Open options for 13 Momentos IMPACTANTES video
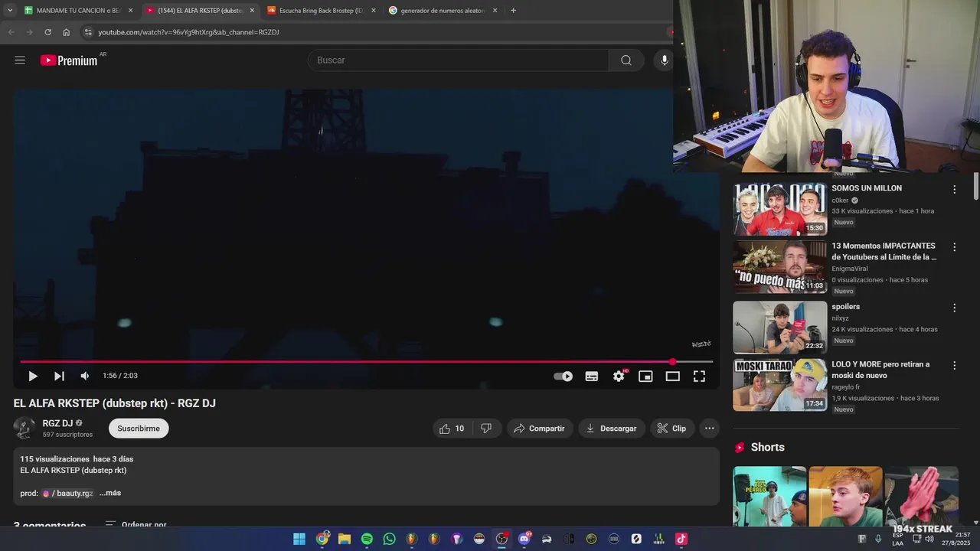The image size is (980, 551). (954, 247)
